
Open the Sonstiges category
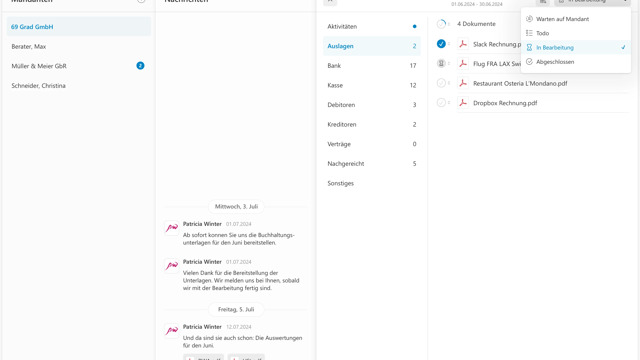(x=372, y=183)
